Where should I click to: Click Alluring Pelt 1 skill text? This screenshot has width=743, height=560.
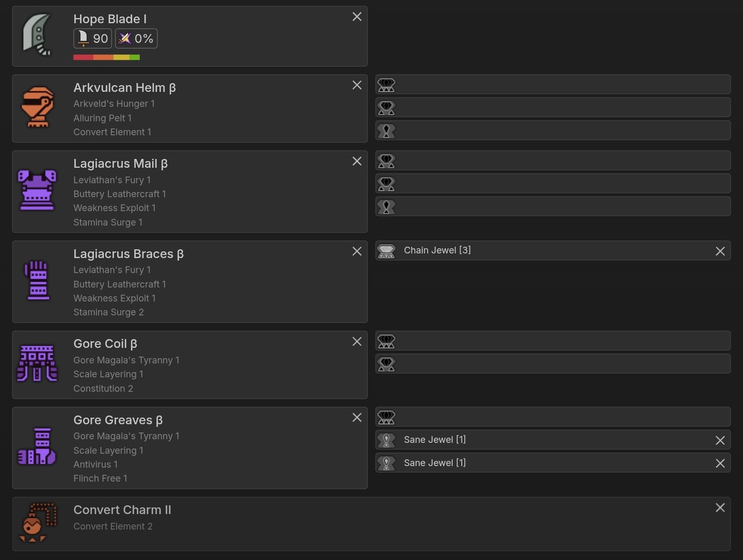point(103,118)
